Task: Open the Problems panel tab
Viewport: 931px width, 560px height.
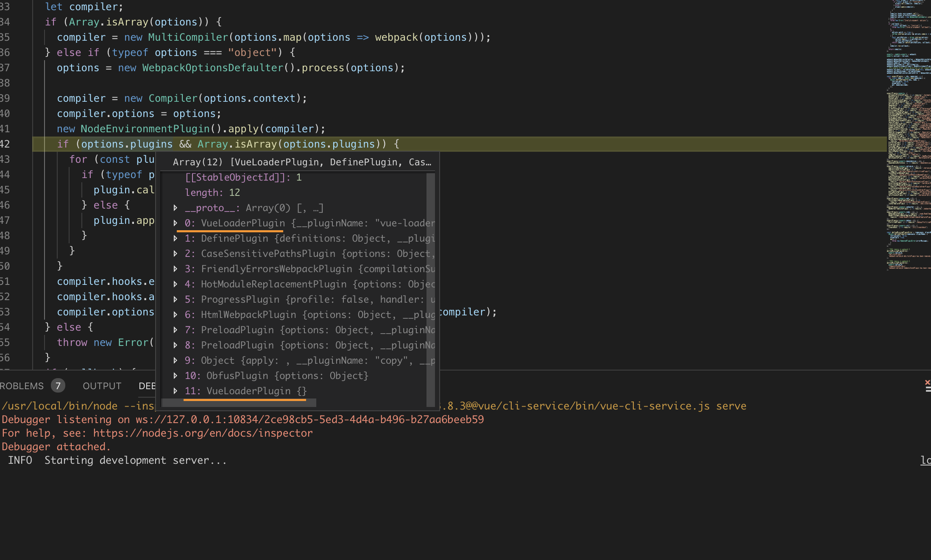Action: click(x=22, y=386)
